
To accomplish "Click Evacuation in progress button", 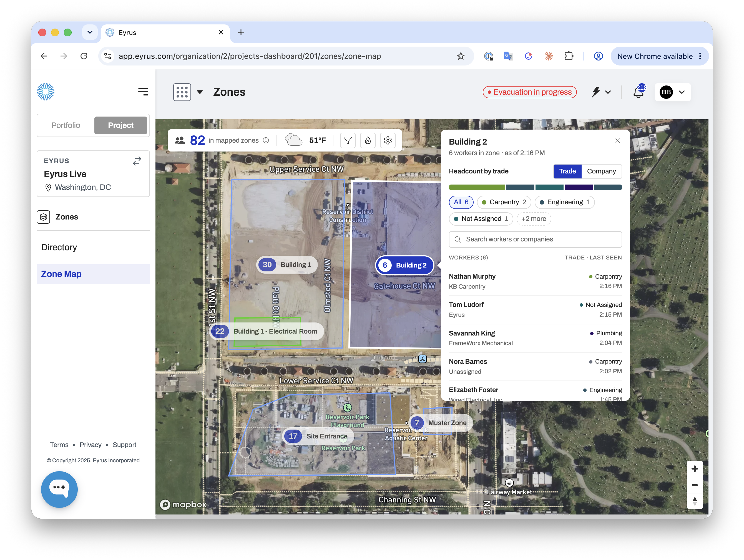I will (529, 92).
